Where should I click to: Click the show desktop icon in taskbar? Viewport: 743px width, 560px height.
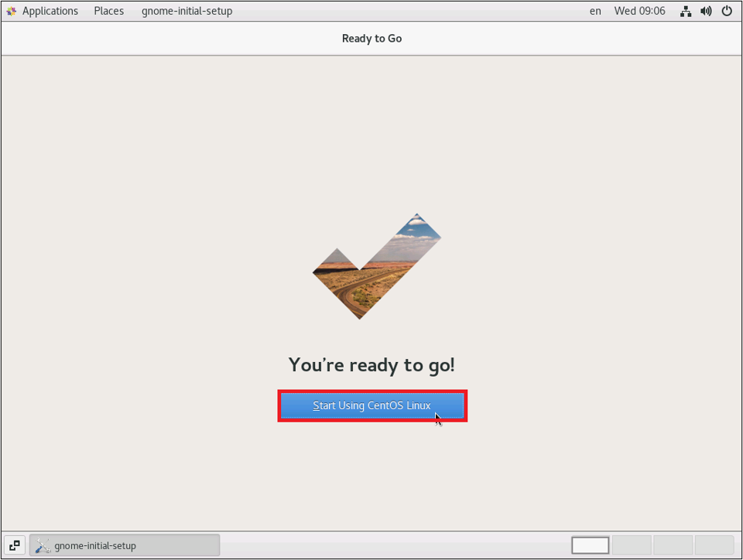click(x=14, y=545)
